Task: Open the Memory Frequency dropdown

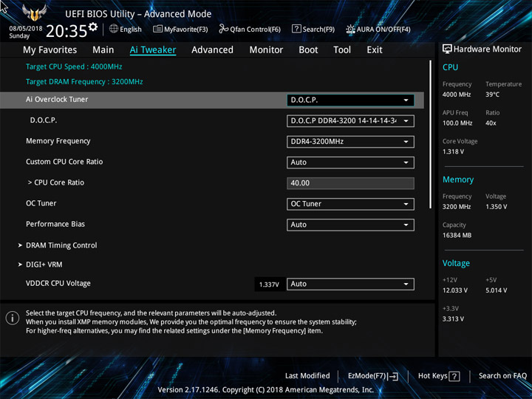Action: [x=350, y=142]
